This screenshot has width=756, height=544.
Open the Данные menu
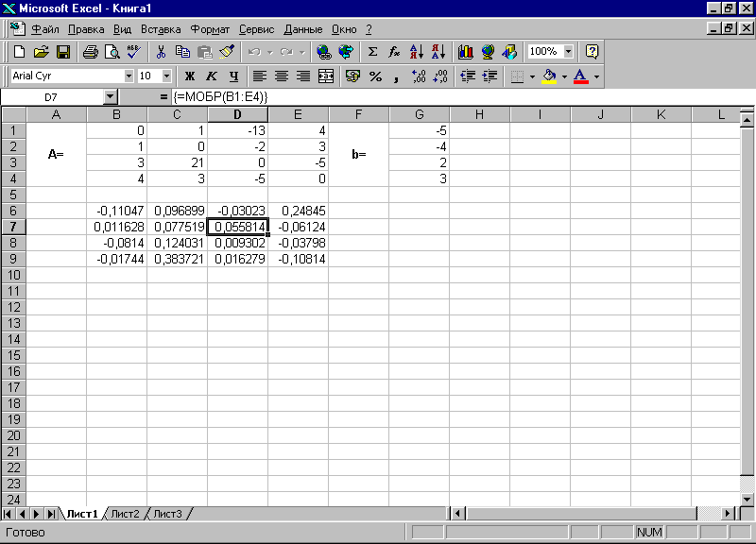coord(302,29)
